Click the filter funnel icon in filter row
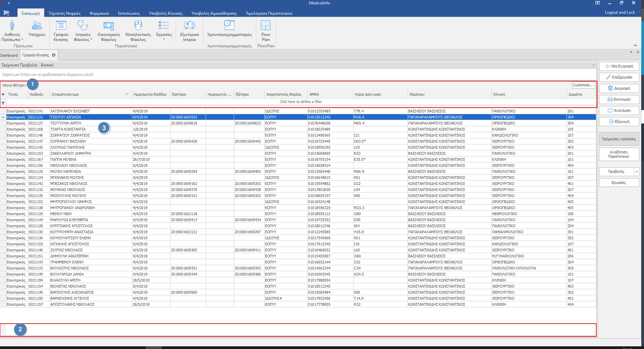The image size is (644, 349). [x=3, y=103]
